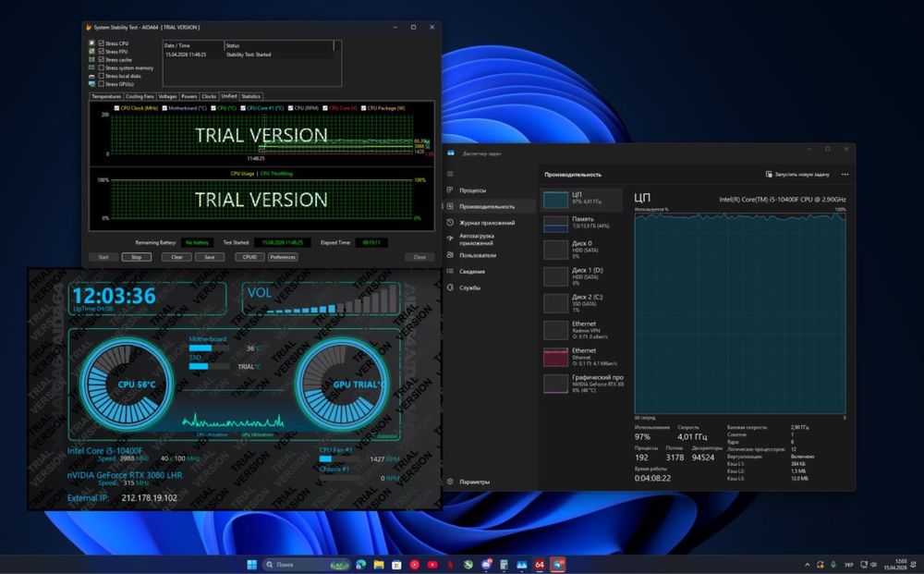Viewport: 924px width, 574px height.
Task: Select ЦП performance graph thumbnail
Action: click(555, 199)
